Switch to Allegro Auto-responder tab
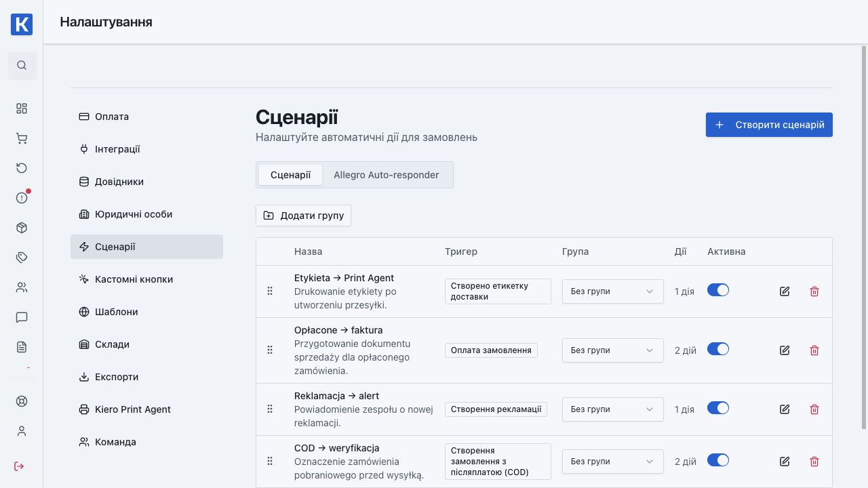This screenshot has width=868, height=488. [387, 175]
